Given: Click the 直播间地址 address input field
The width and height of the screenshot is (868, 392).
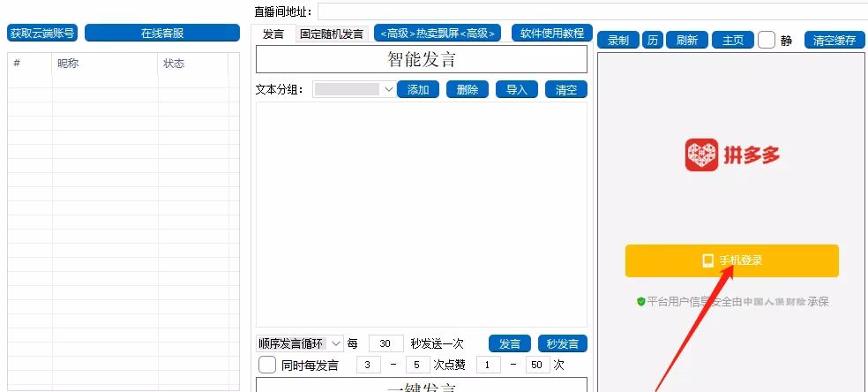Looking at the screenshot, I should pos(591,11).
